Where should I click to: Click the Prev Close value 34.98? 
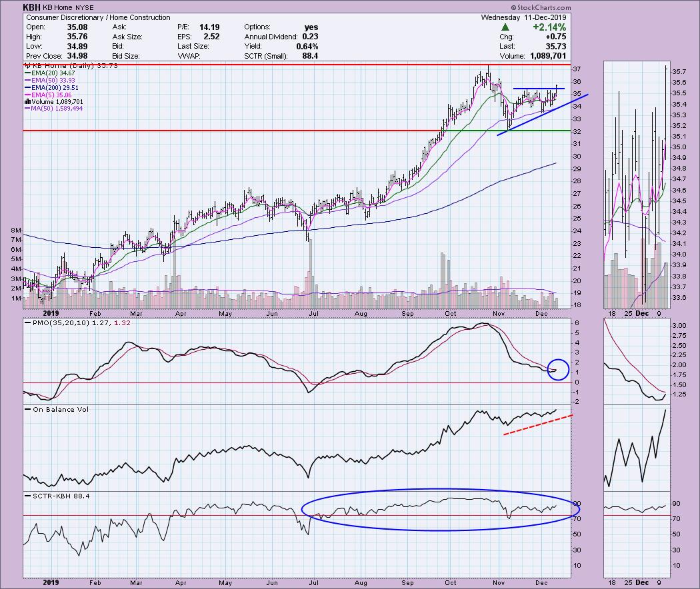pyautogui.click(x=77, y=56)
